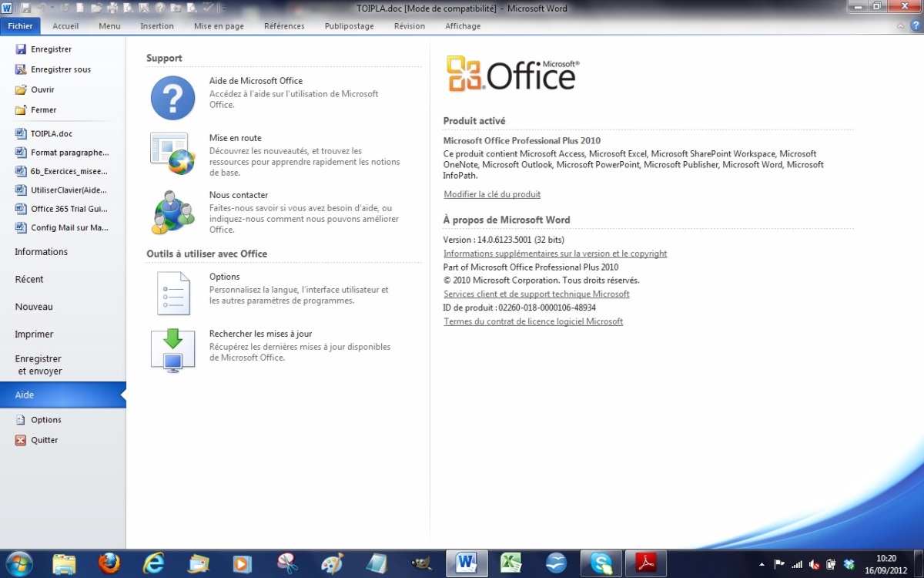Launch Internet Explorer from the taskbar
924x578 pixels.
pos(154,563)
